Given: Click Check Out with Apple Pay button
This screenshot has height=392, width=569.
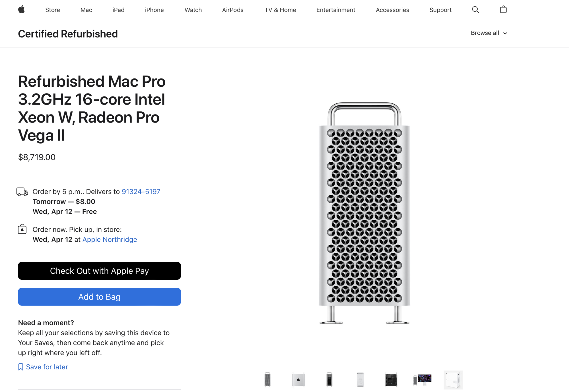Looking at the screenshot, I should click(x=99, y=271).
